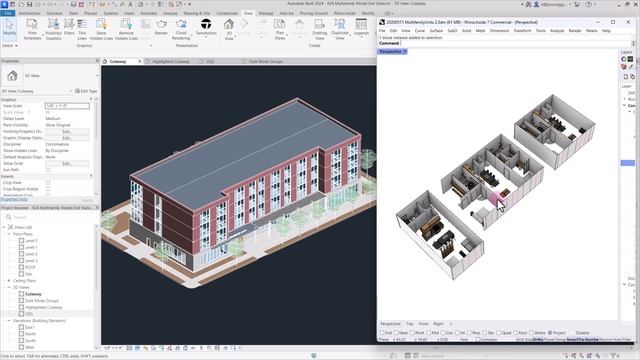640x360 pixels.
Task: Click Duplicate View tool
Action: coord(340,29)
